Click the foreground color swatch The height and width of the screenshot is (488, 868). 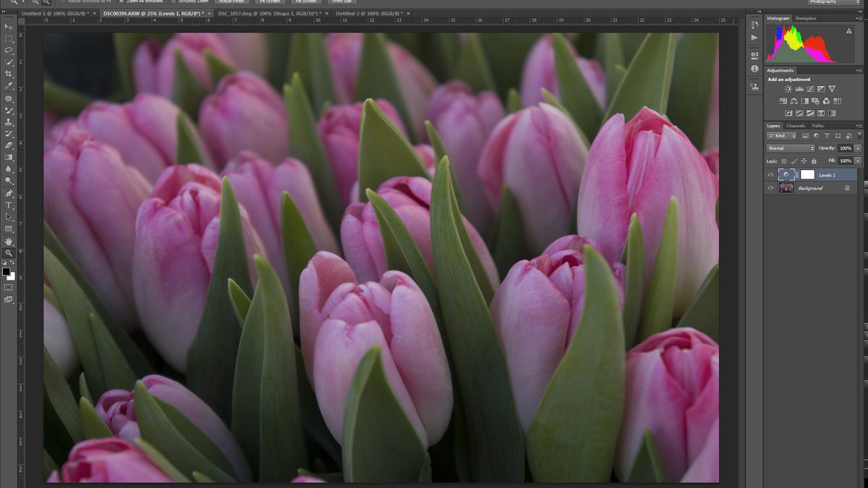click(x=6, y=272)
